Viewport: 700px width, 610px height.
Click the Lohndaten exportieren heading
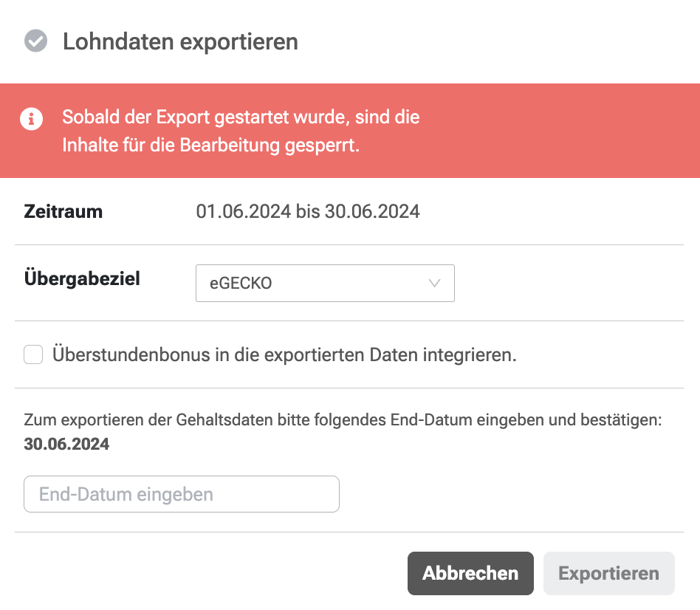[x=180, y=41]
